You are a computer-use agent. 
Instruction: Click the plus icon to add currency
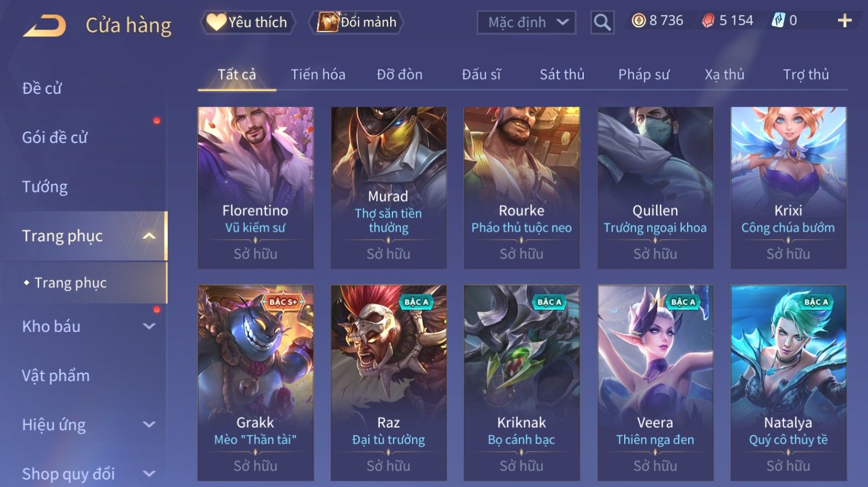pos(844,21)
